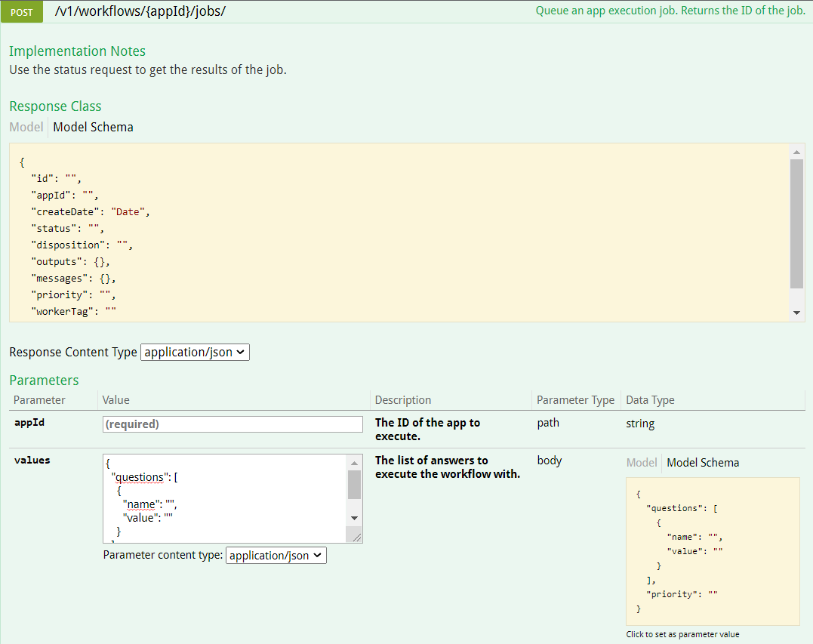Click the up scroll arrow on response schema box
This screenshot has height=644, width=813.
[x=796, y=150]
